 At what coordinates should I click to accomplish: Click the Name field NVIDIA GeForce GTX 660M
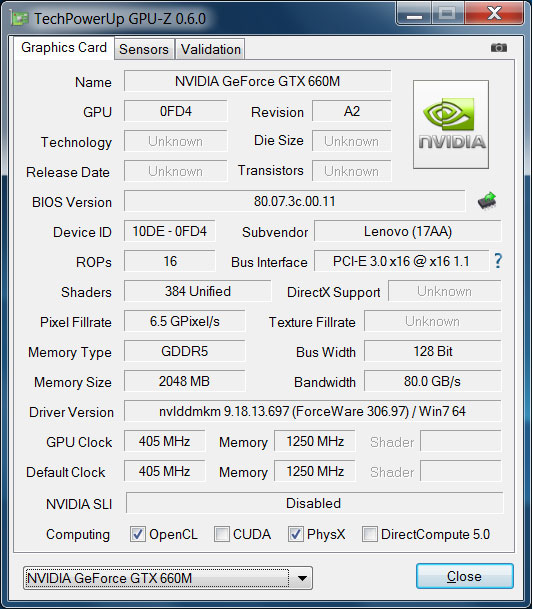[258, 81]
